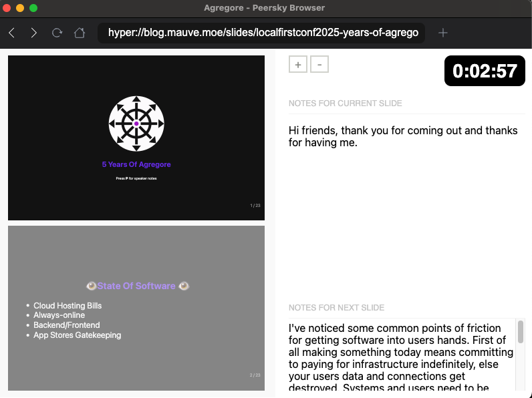
Task: Click the 'App Stores Gatekeeping' bullet
Action: click(77, 335)
